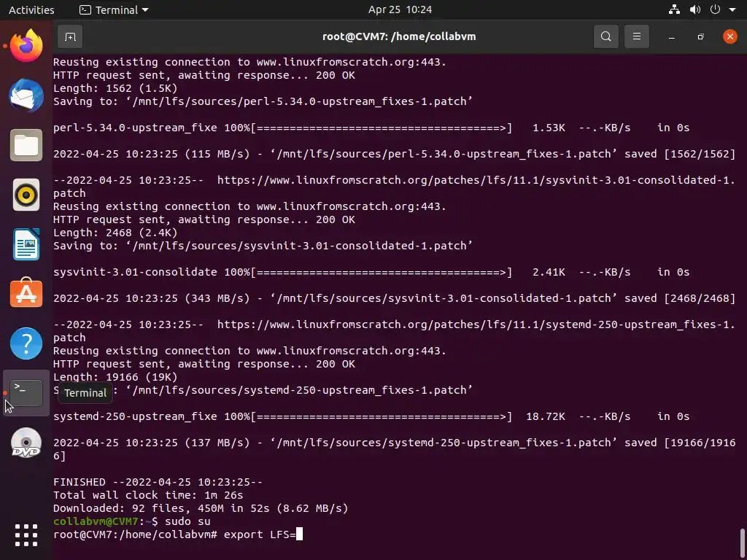Launch Thunderbird mail from the dock
The width and height of the screenshot is (747, 560).
point(26,96)
